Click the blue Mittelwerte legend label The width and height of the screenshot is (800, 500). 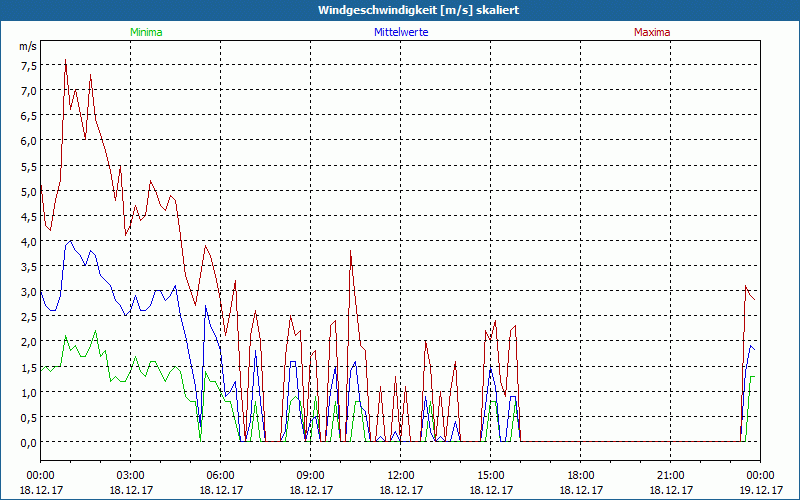tap(401, 32)
